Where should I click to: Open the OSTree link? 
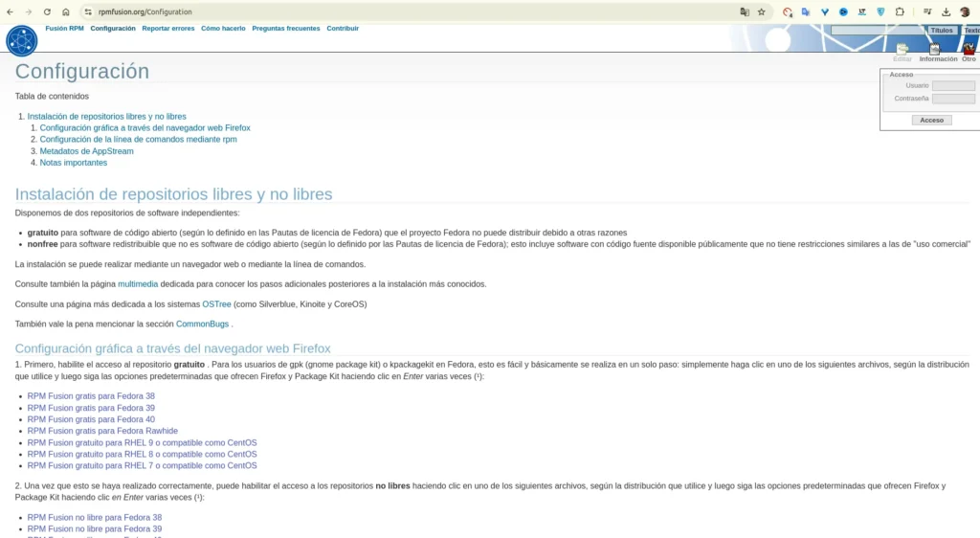click(216, 304)
